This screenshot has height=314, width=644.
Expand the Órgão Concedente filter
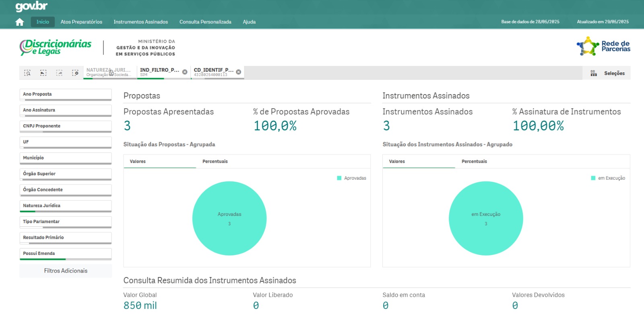[66, 190]
